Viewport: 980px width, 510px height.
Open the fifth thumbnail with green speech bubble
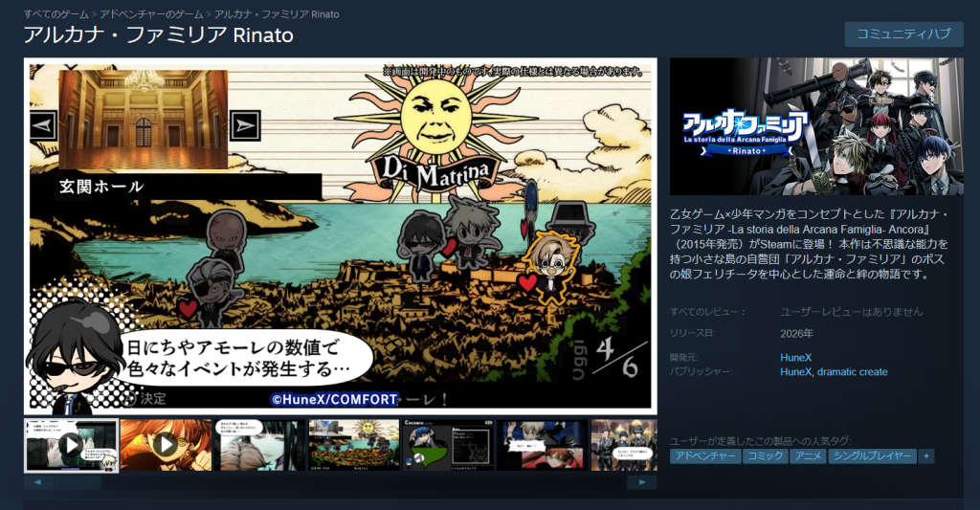pyautogui.click(x=447, y=445)
